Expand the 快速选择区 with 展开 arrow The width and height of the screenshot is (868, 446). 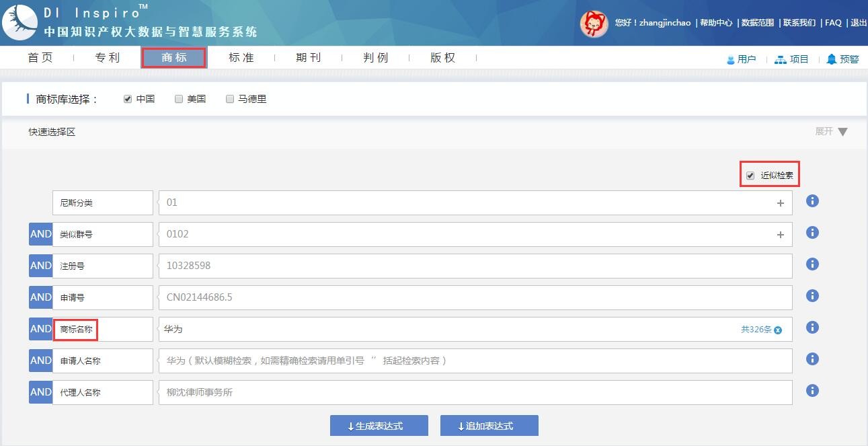[x=842, y=132]
